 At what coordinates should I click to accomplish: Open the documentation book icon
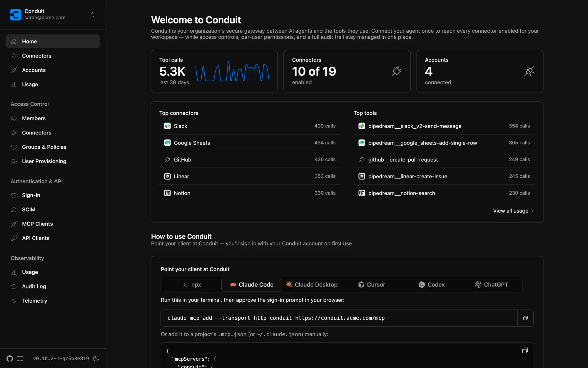point(20,358)
